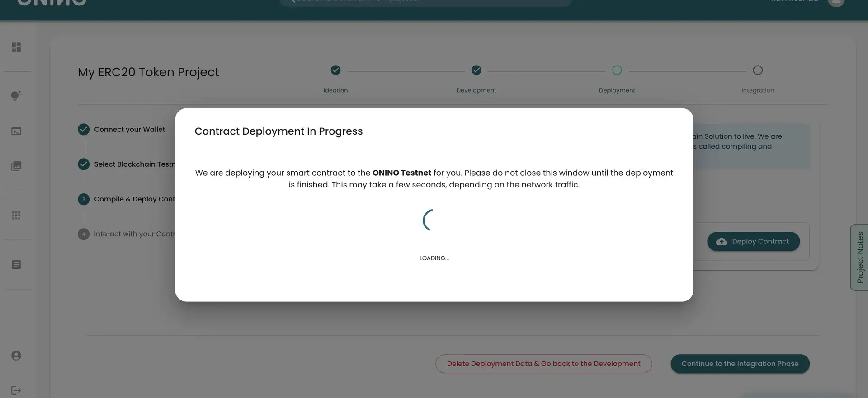Open the terminal console sidebar icon
The width and height of the screenshot is (868, 398).
(x=16, y=131)
